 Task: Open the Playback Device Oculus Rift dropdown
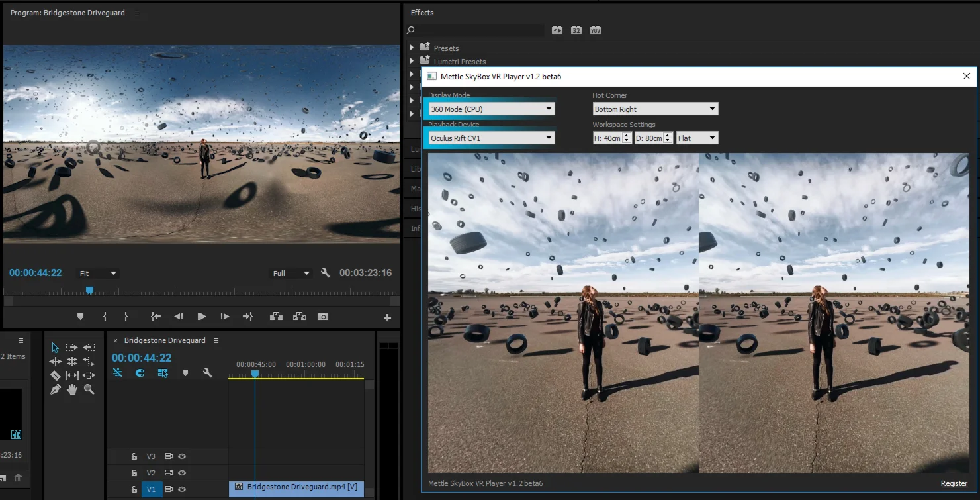491,138
